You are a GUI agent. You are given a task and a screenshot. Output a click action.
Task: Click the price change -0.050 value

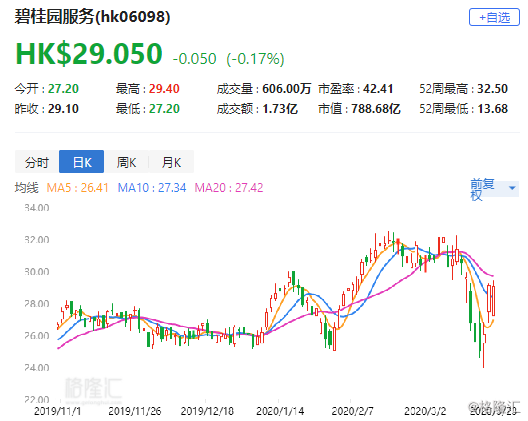coord(194,59)
